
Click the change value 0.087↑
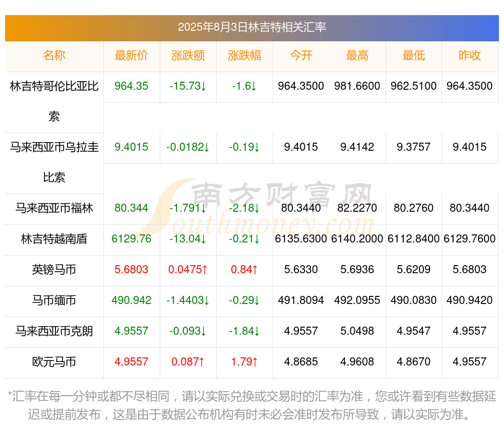(x=188, y=362)
